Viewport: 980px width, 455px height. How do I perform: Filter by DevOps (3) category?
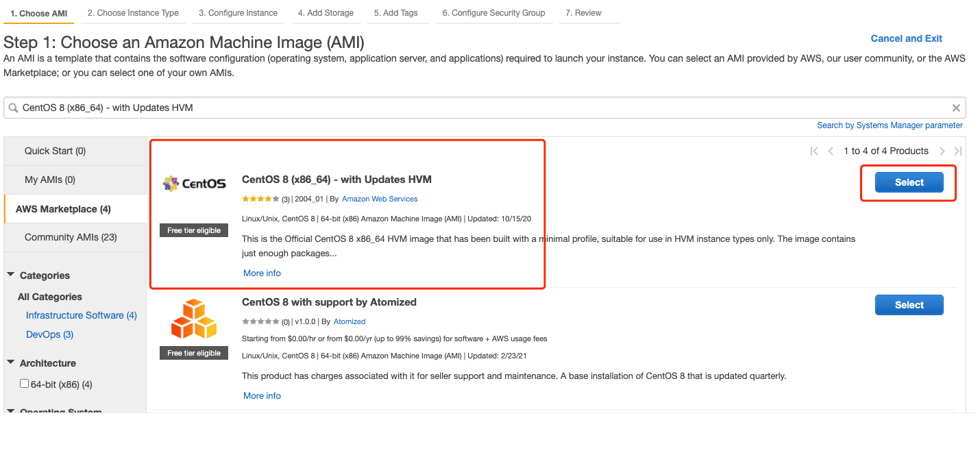(x=49, y=334)
